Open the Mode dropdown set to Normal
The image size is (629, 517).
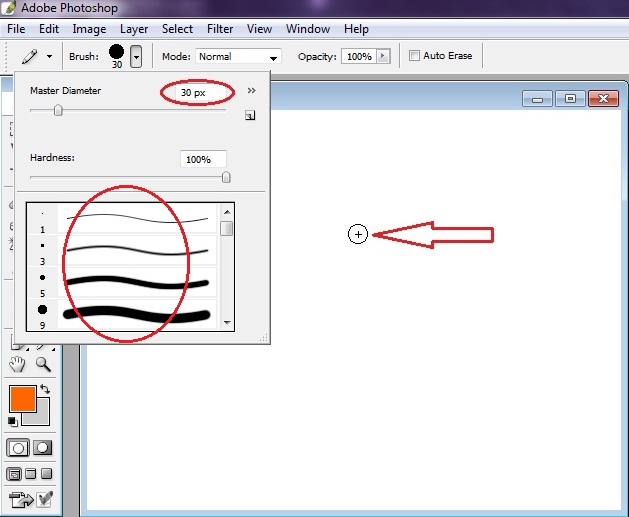coord(239,57)
